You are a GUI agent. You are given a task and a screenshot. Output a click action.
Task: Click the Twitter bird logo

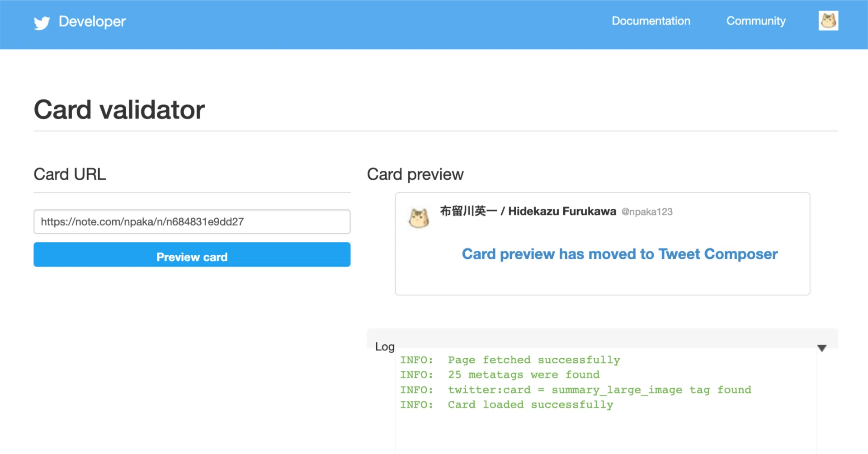click(42, 23)
